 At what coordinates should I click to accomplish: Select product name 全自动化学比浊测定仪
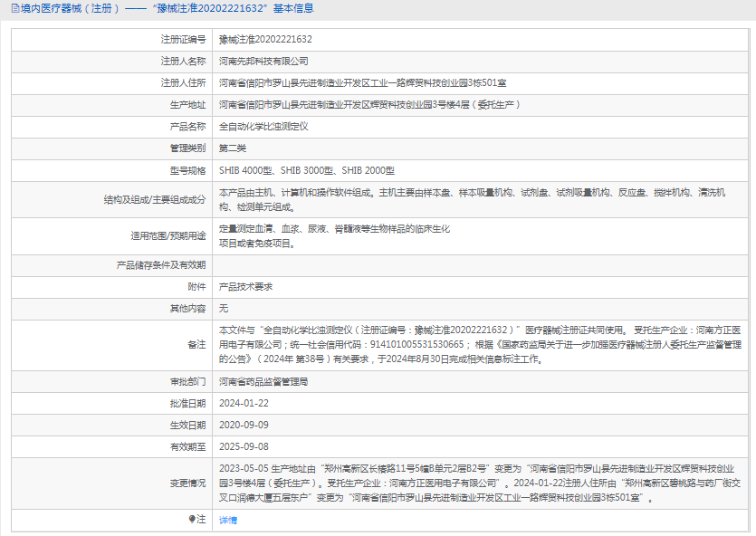pyautogui.click(x=263, y=126)
